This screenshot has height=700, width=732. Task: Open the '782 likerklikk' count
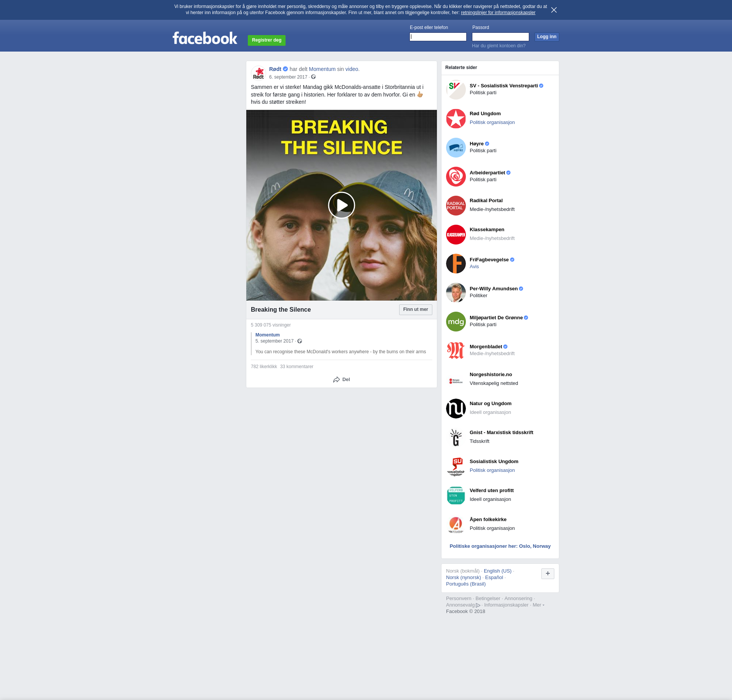264,367
